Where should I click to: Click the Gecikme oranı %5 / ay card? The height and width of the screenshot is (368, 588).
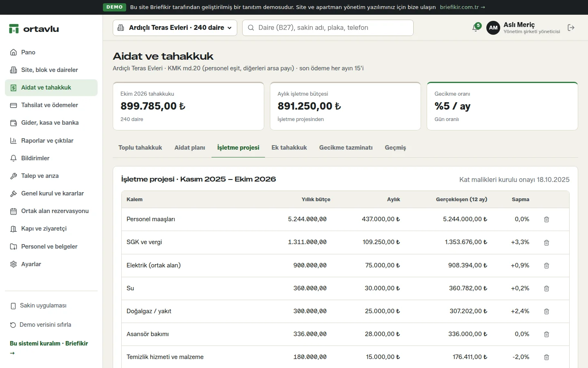(x=502, y=106)
